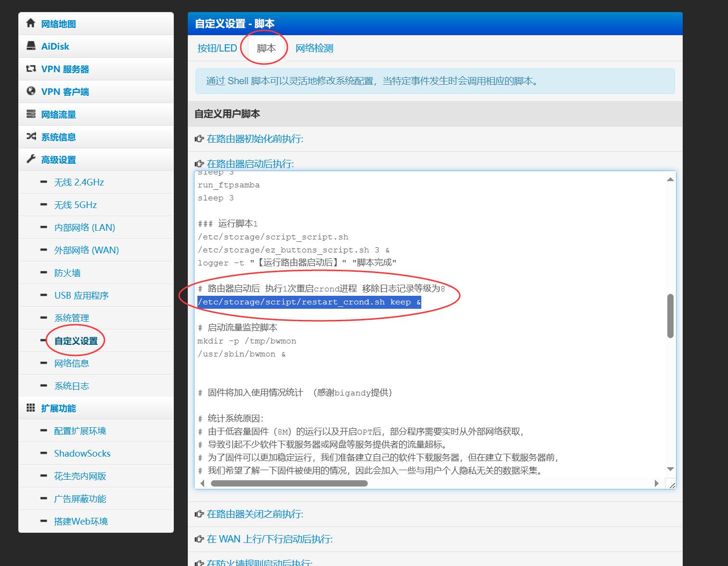This screenshot has height=566, width=728.
Task: Expand 在防火墙规则启动后执行 section
Action: click(x=260, y=563)
